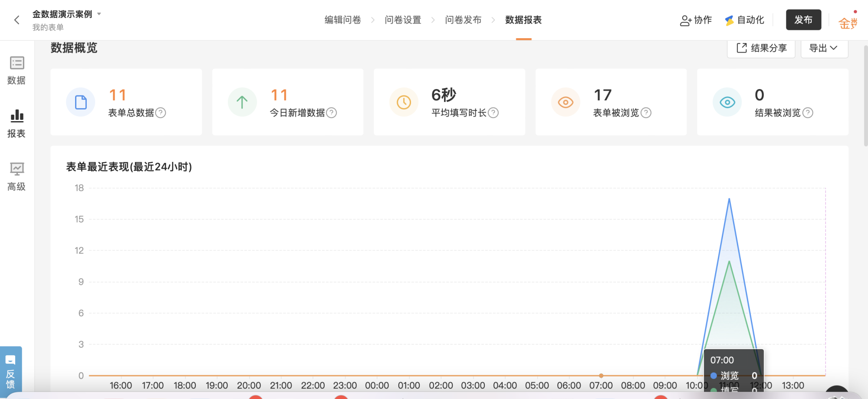Click the 17 form views value

[602, 95]
